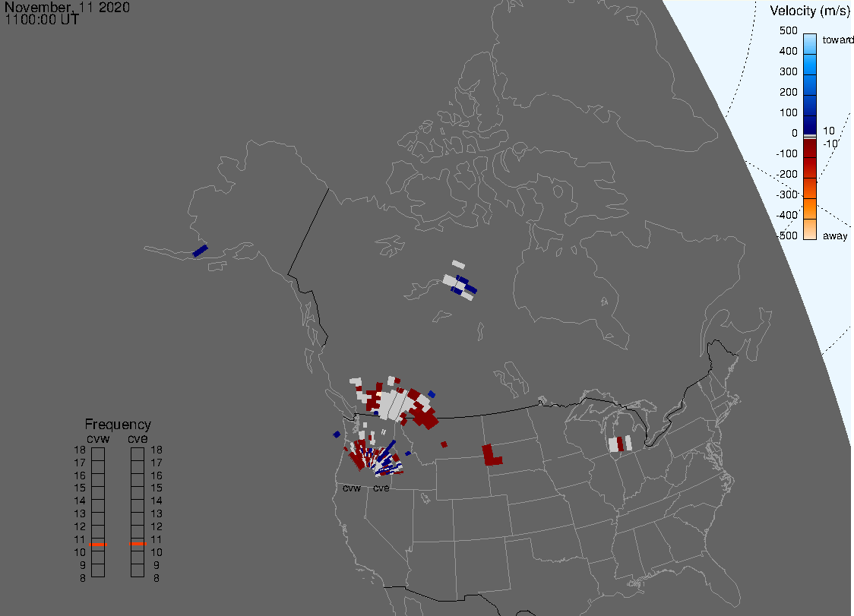Viewport: 854px width, 616px height.
Task: Click the -200 value on velocity scale
Action: [787, 174]
